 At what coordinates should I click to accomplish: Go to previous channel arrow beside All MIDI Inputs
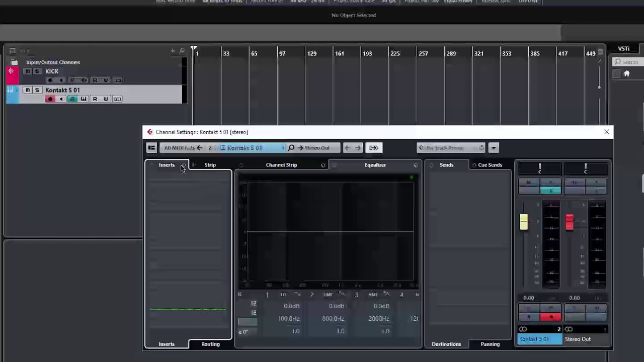(x=200, y=148)
